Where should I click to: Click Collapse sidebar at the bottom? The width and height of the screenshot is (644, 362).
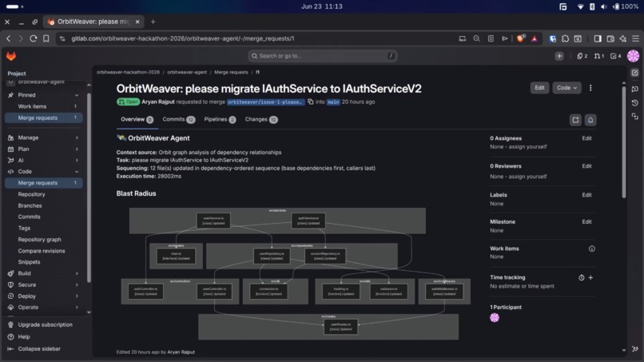tap(39, 349)
